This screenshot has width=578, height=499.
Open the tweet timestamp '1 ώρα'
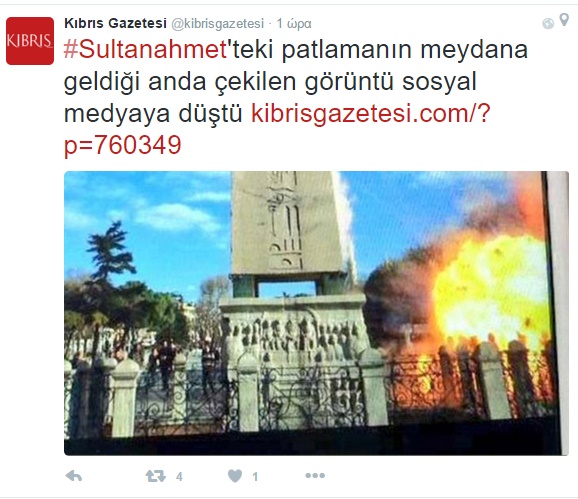coord(294,24)
